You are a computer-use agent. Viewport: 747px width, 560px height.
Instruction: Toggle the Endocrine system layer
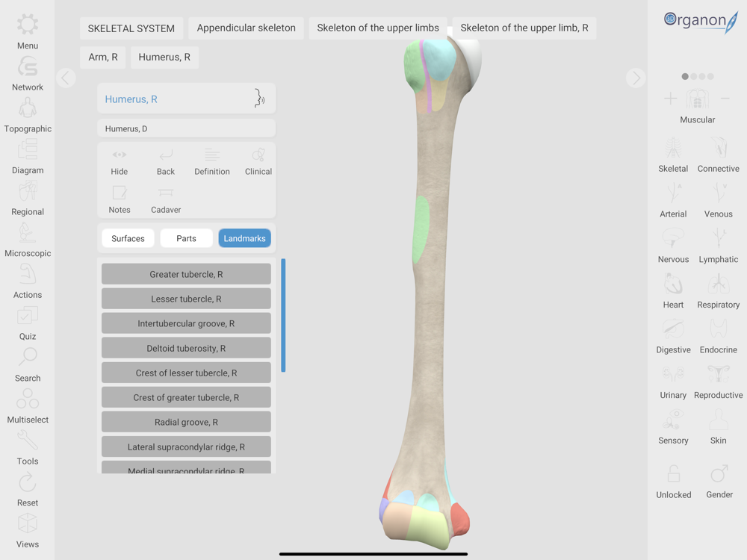click(x=719, y=329)
